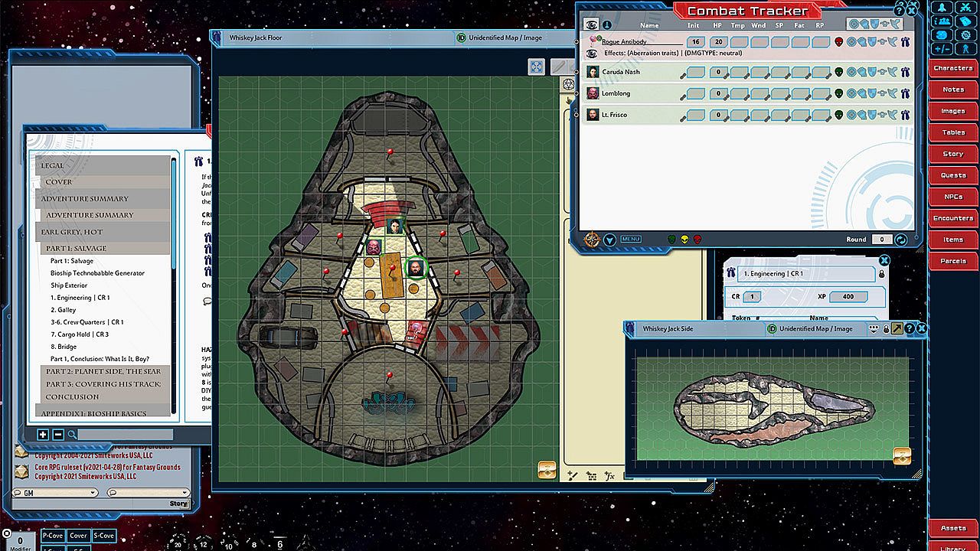
Task: Click the red alien filter in Combat Tracker footer
Action: click(x=697, y=240)
